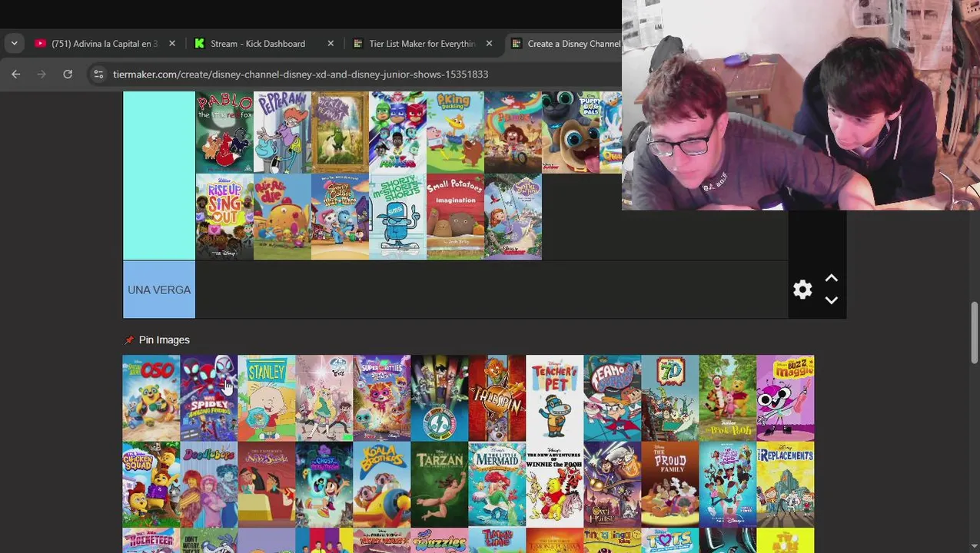980x553 pixels.
Task: Choose the Tarzan poster
Action: (x=440, y=484)
